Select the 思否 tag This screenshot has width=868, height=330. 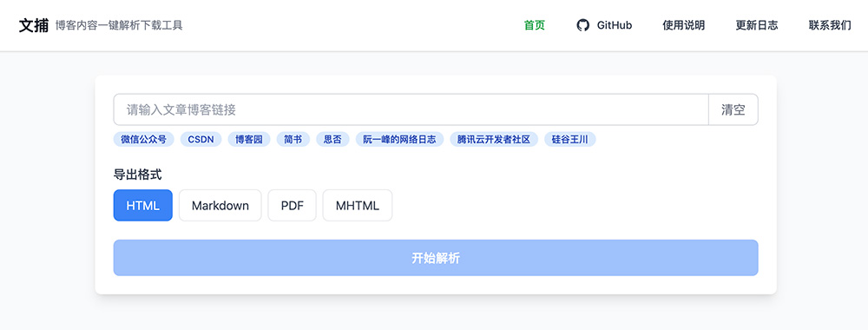click(x=332, y=140)
